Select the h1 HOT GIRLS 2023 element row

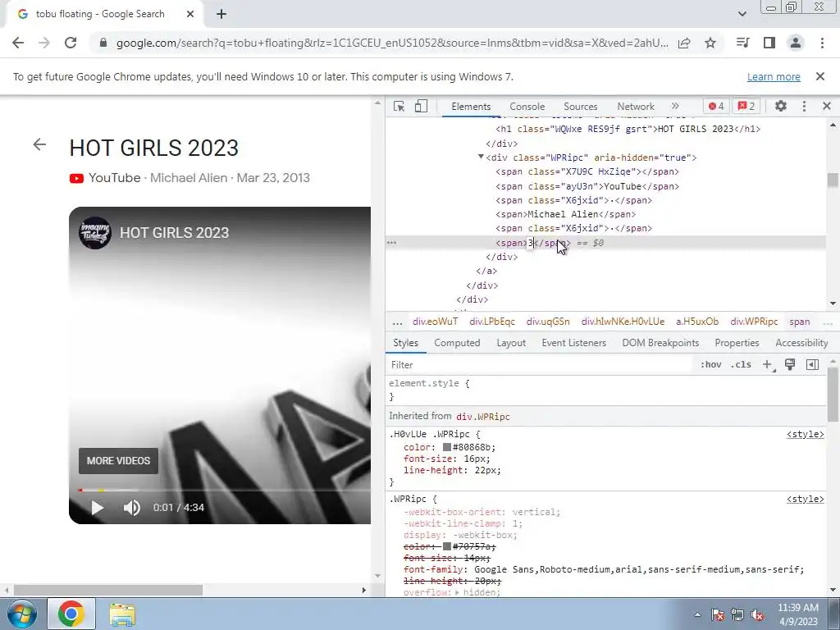tap(628, 129)
